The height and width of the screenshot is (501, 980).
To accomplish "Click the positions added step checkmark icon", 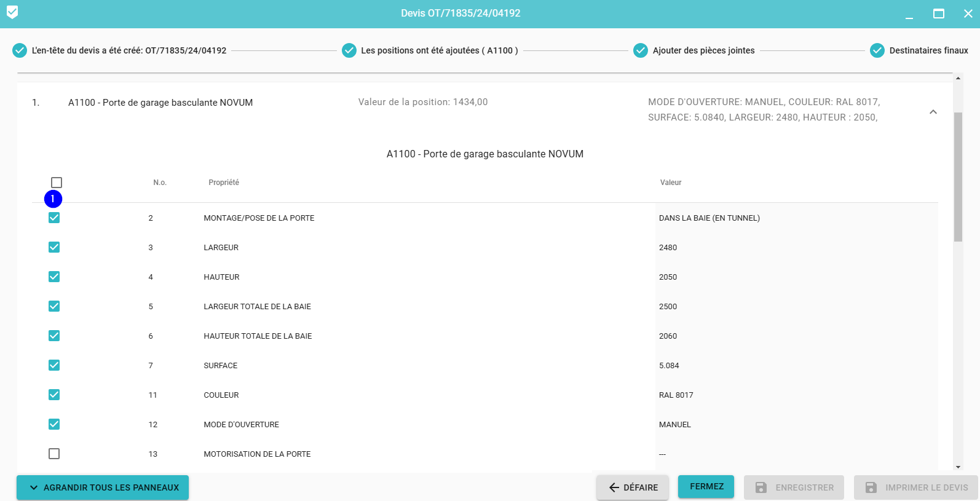I will (349, 50).
